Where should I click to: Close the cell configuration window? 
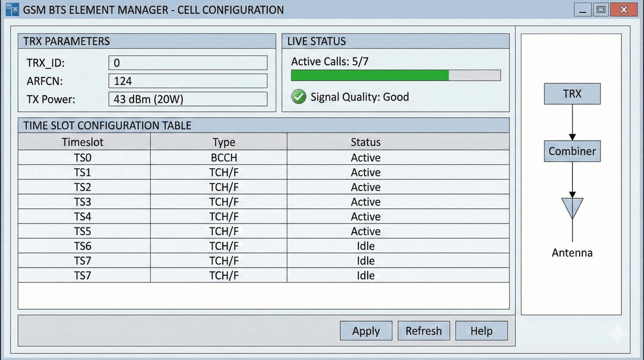pyautogui.click(x=623, y=10)
